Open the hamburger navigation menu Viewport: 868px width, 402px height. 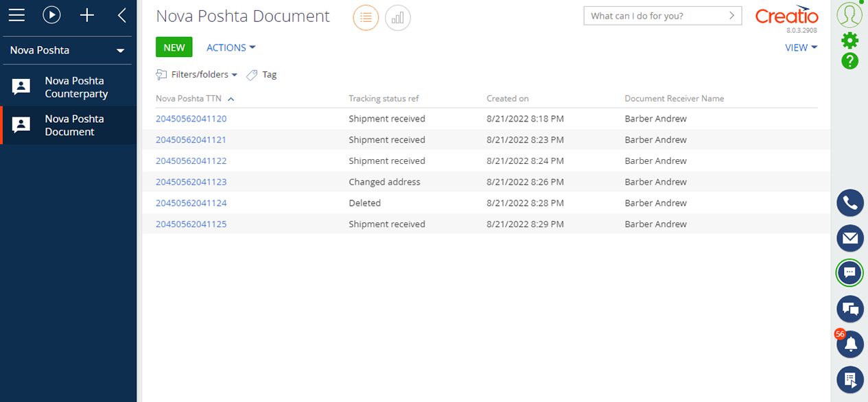click(16, 14)
